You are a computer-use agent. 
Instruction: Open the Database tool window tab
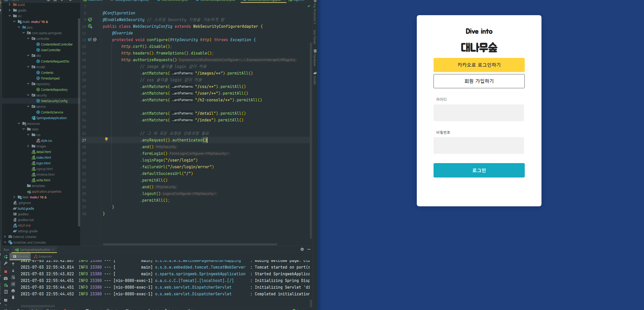pos(315,58)
